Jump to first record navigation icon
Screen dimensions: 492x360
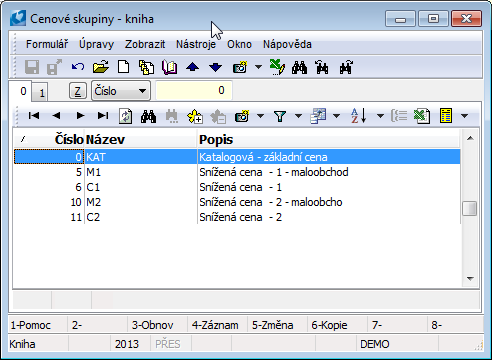(34, 116)
